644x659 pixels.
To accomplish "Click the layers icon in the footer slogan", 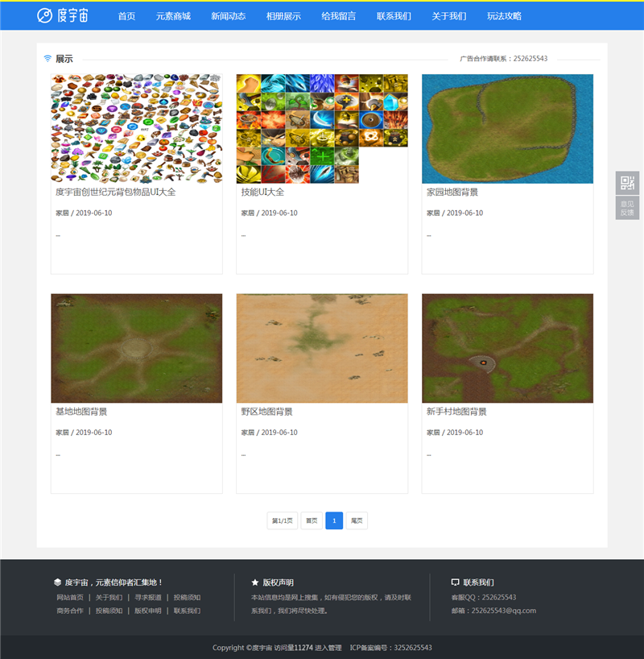I will click(x=57, y=582).
